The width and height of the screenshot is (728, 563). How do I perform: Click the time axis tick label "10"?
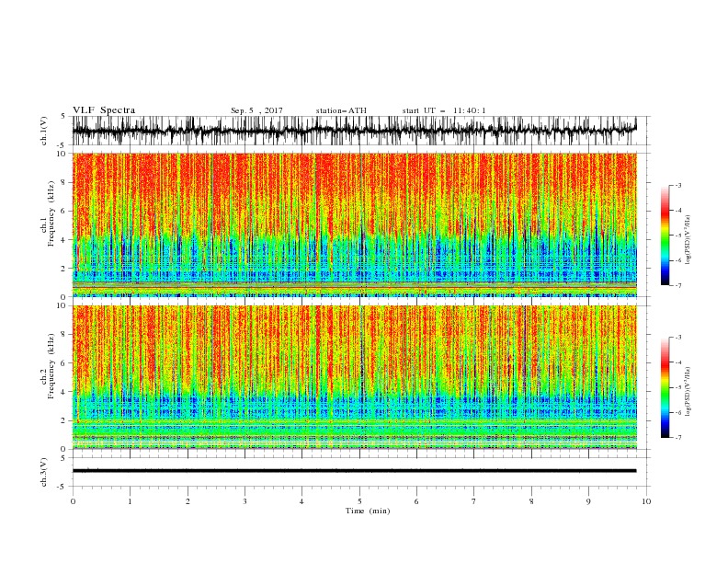[x=646, y=501]
